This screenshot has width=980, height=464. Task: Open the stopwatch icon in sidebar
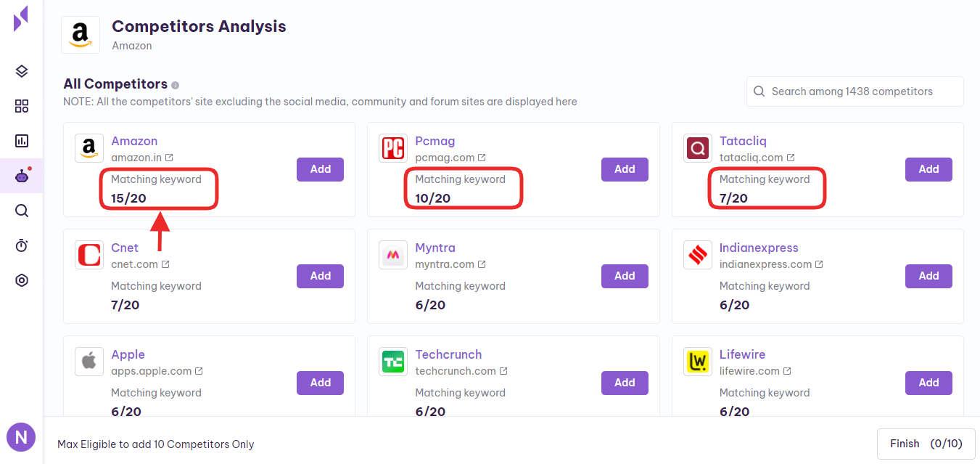point(22,245)
